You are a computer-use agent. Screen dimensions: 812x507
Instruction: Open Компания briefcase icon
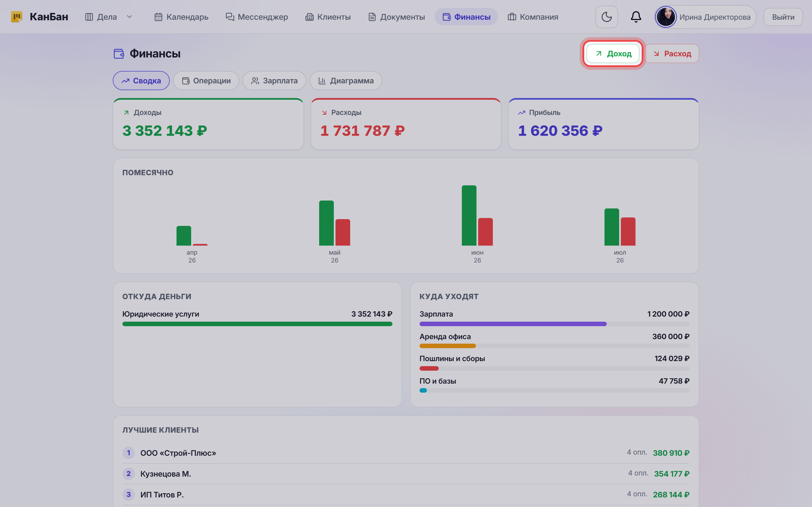(512, 17)
